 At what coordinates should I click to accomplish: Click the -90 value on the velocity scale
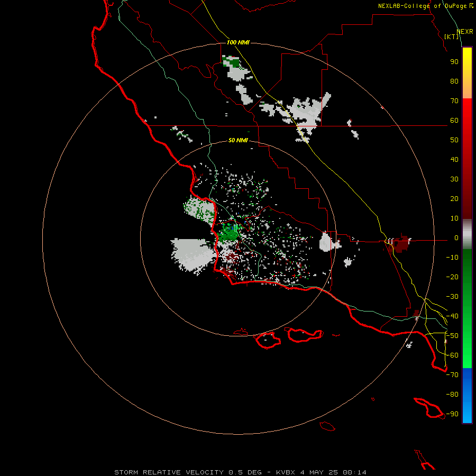click(x=452, y=414)
